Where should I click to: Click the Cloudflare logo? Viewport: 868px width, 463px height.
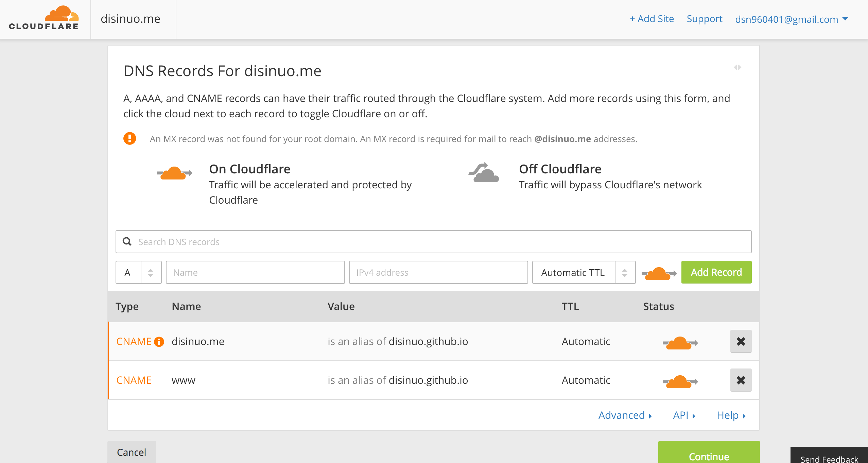(44, 18)
